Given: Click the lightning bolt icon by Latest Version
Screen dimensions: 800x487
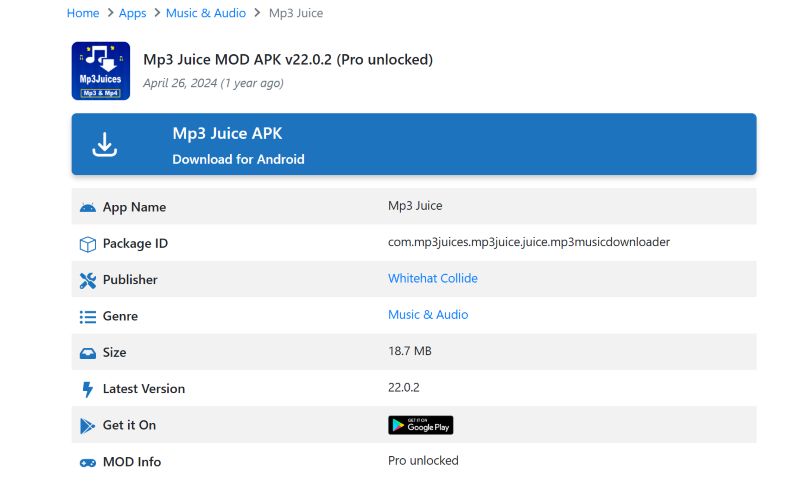Looking at the screenshot, I should point(87,389).
